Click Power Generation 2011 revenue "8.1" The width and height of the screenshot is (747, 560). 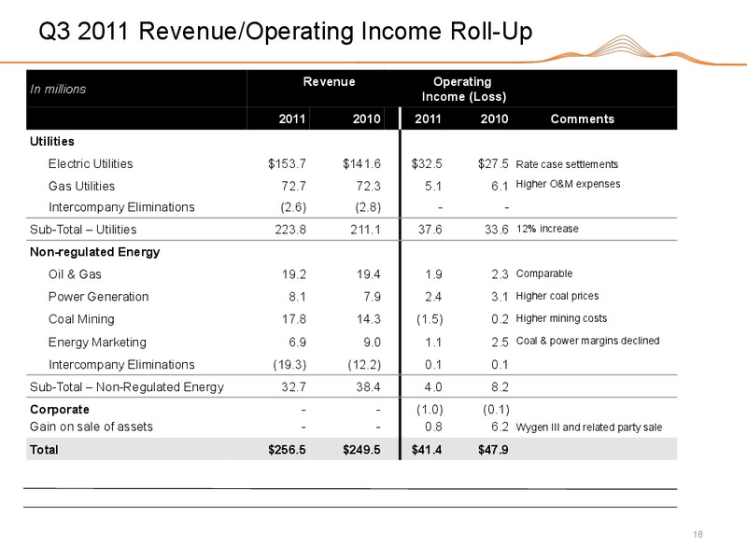[x=297, y=297]
